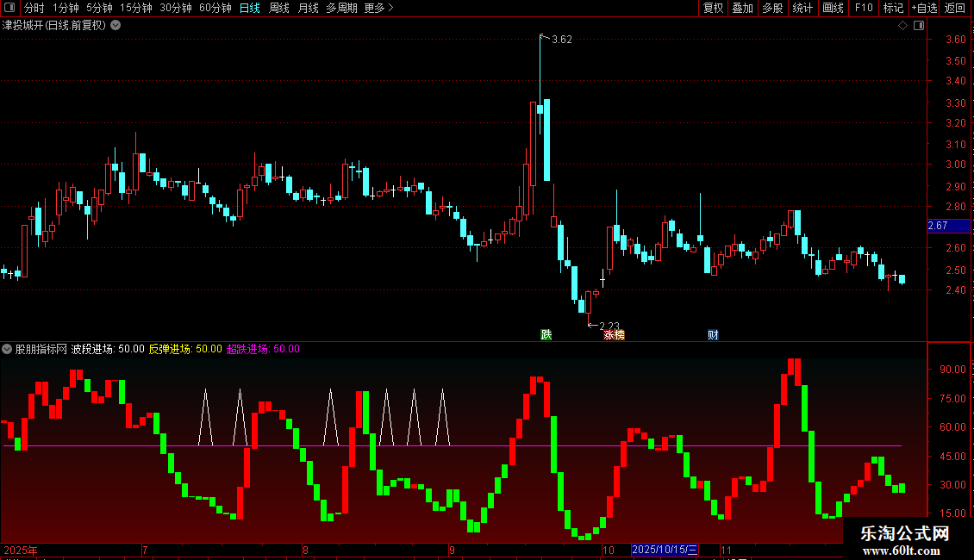Click the 跌 event marker
The height and width of the screenshot is (560, 974).
coord(546,334)
